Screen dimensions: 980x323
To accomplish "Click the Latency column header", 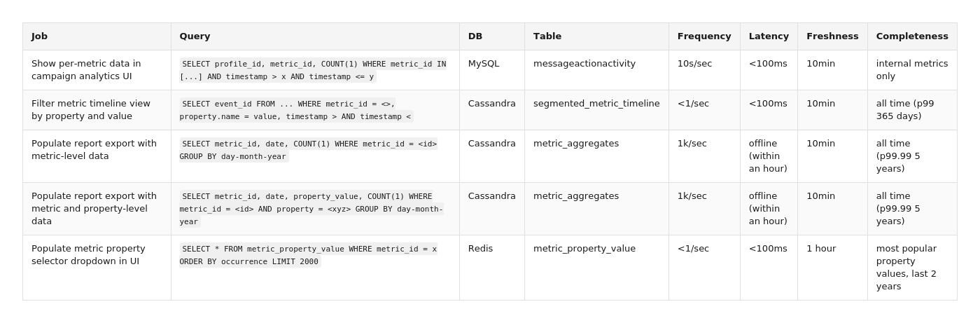I will [769, 36].
